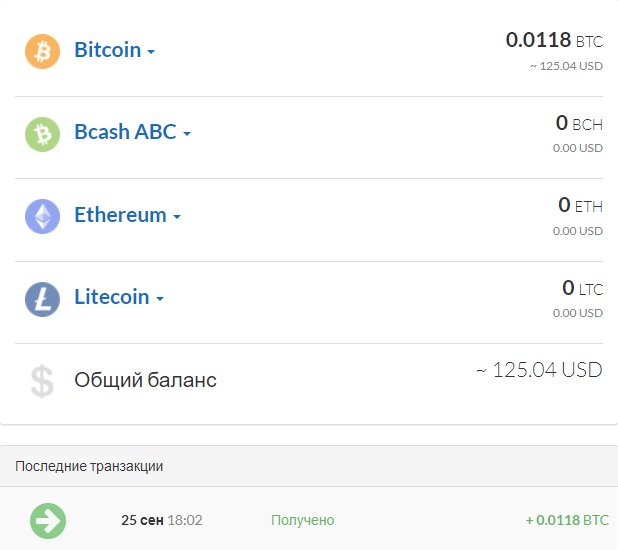Click the ~ 125.04 USD total balance
Image resolution: width=618 pixels, height=550 pixels.
pos(539,370)
